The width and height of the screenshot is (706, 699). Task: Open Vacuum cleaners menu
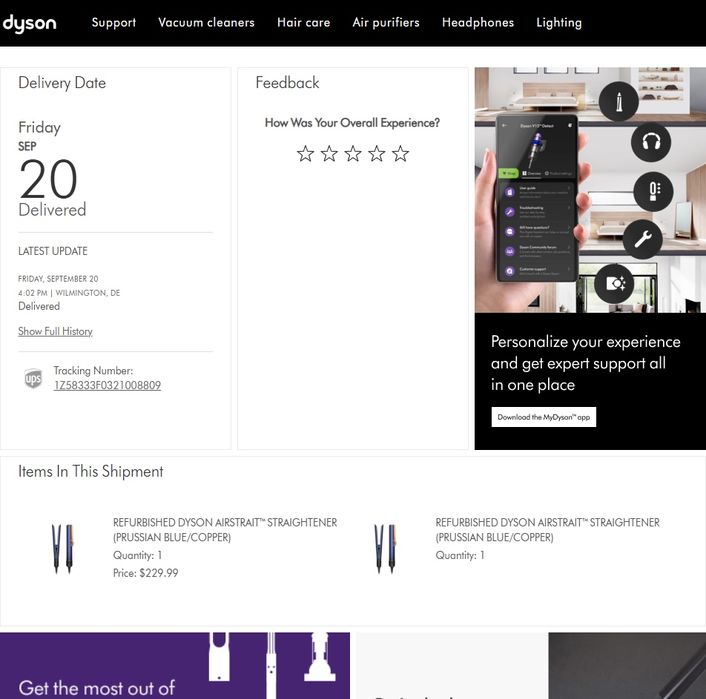206,23
